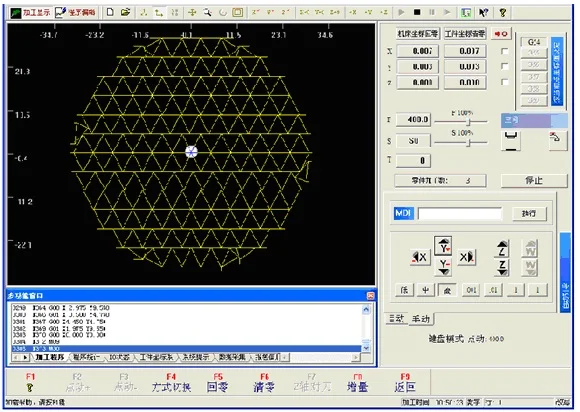Click the black stop square in toolbar
580x412 pixels.
417,12
